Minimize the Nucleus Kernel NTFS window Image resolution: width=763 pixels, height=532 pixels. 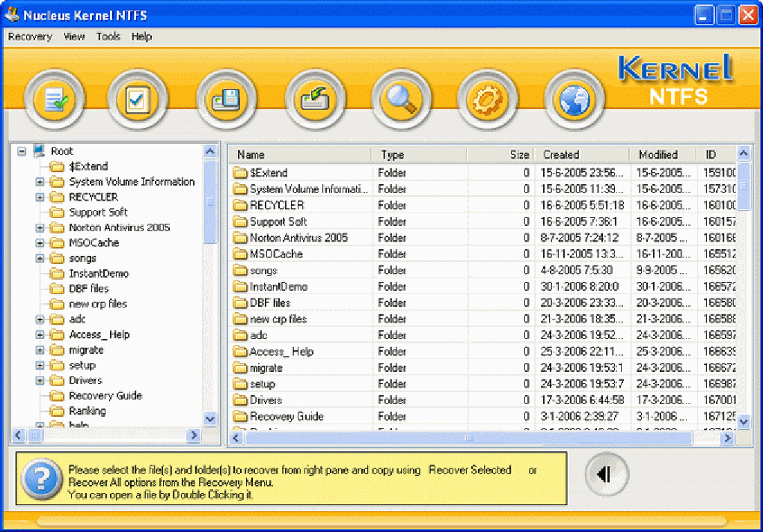[704, 15]
